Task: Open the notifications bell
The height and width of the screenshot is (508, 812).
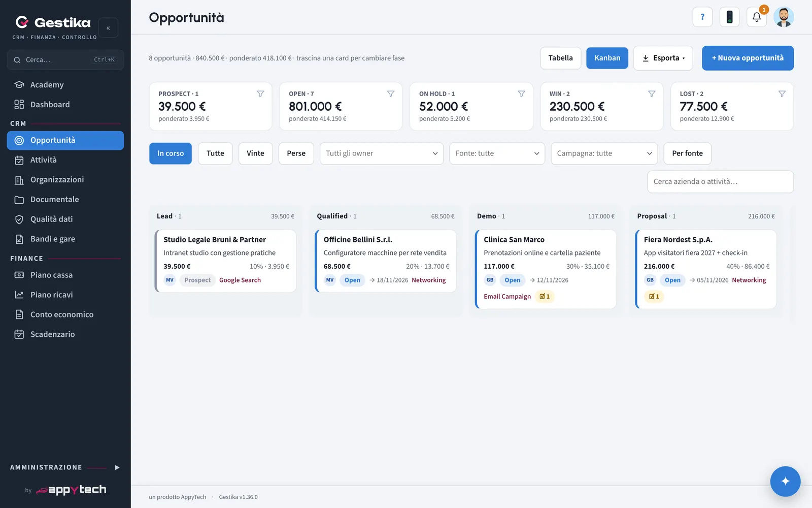Action: 756,17
